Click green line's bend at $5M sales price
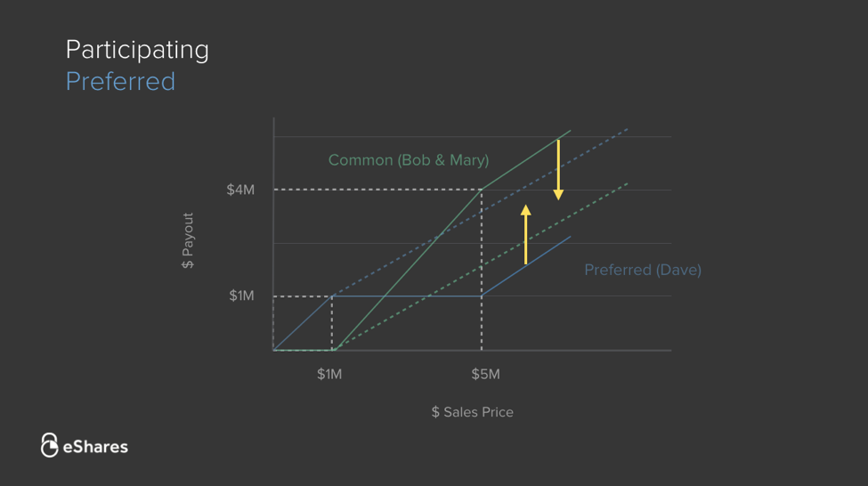This screenshot has height=486, width=868. tap(482, 190)
